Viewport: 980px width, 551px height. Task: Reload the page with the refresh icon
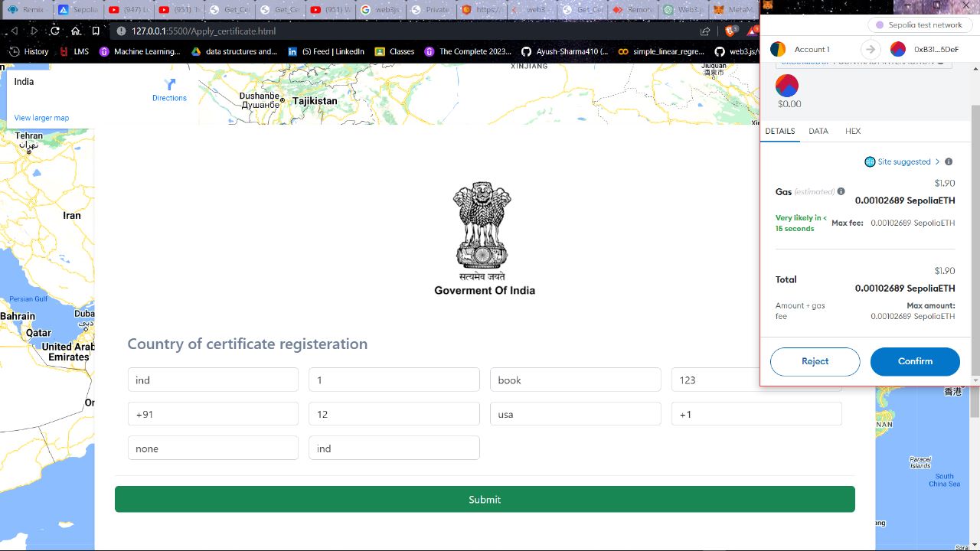[x=55, y=31]
